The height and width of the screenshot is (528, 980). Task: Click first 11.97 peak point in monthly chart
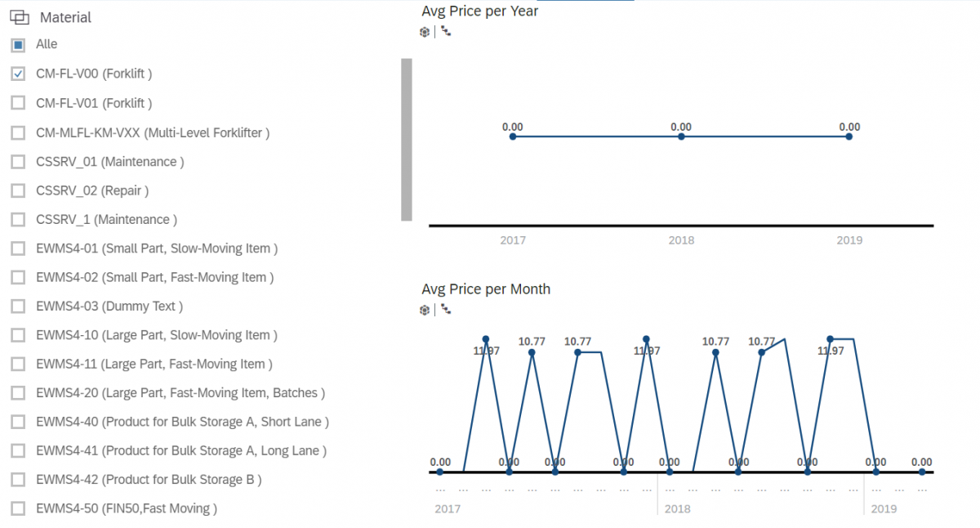pos(486,338)
